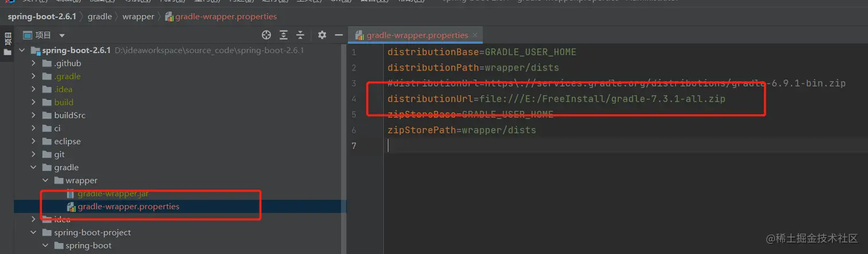Click the file icon in the breadcrumb path
868x254 pixels.
(x=169, y=17)
